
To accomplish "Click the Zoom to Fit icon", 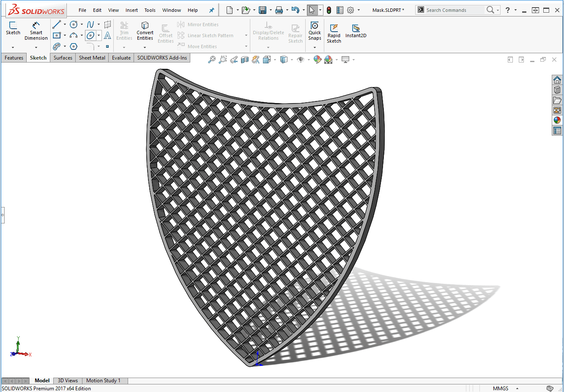I will point(212,60).
